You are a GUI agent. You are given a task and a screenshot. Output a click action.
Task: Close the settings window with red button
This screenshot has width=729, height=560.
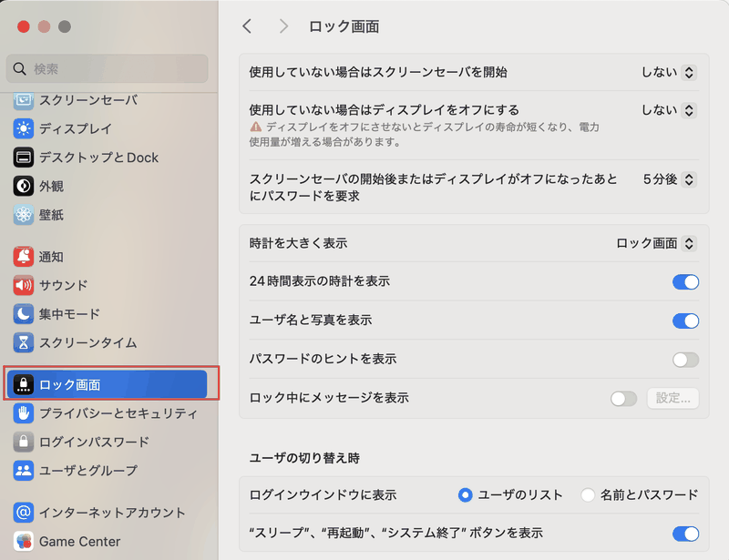pyautogui.click(x=24, y=27)
